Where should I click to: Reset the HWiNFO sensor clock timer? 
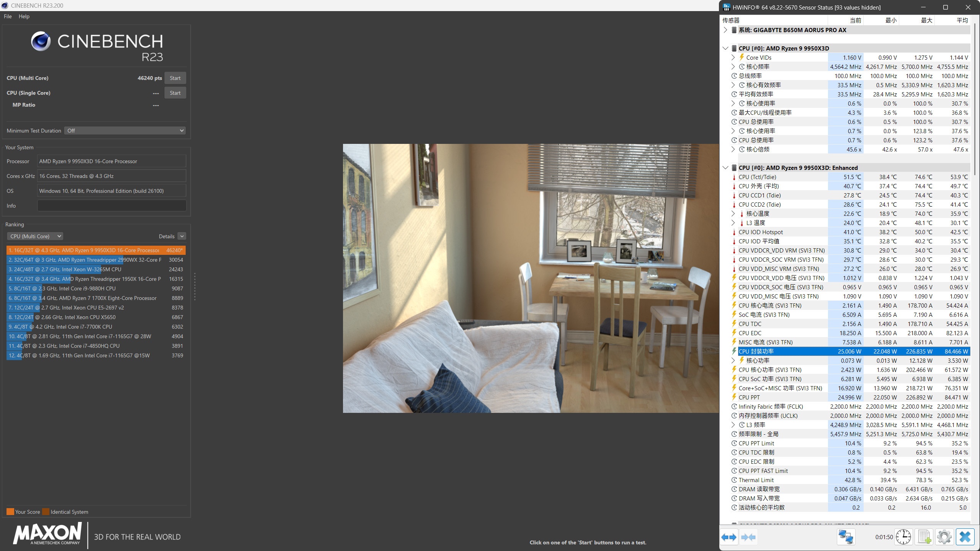point(903,537)
